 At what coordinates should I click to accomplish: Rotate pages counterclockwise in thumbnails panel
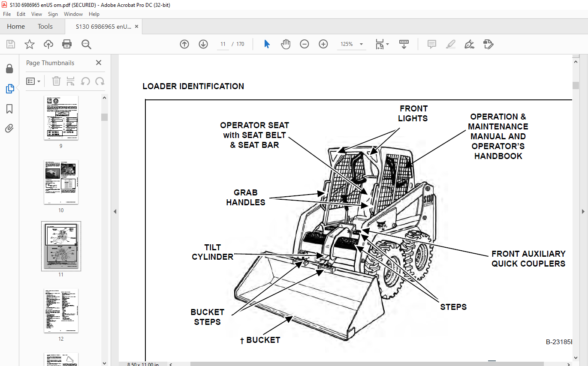pyautogui.click(x=85, y=81)
